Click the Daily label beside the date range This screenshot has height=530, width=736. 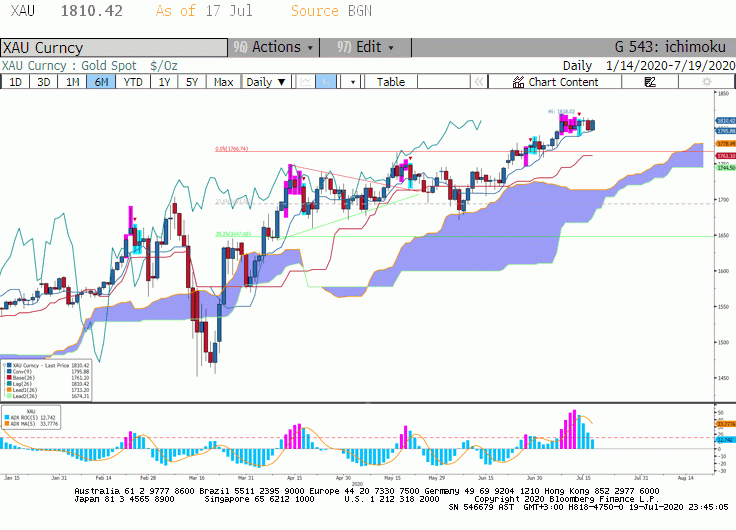(x=577, y=65)
